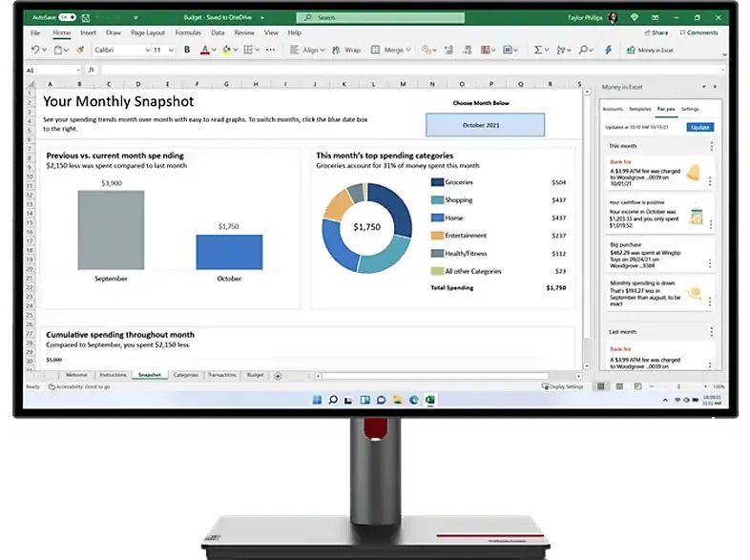Open the more font options ellipsis
Viewport: 750px width, 560px height.
[x=270, y=50]
